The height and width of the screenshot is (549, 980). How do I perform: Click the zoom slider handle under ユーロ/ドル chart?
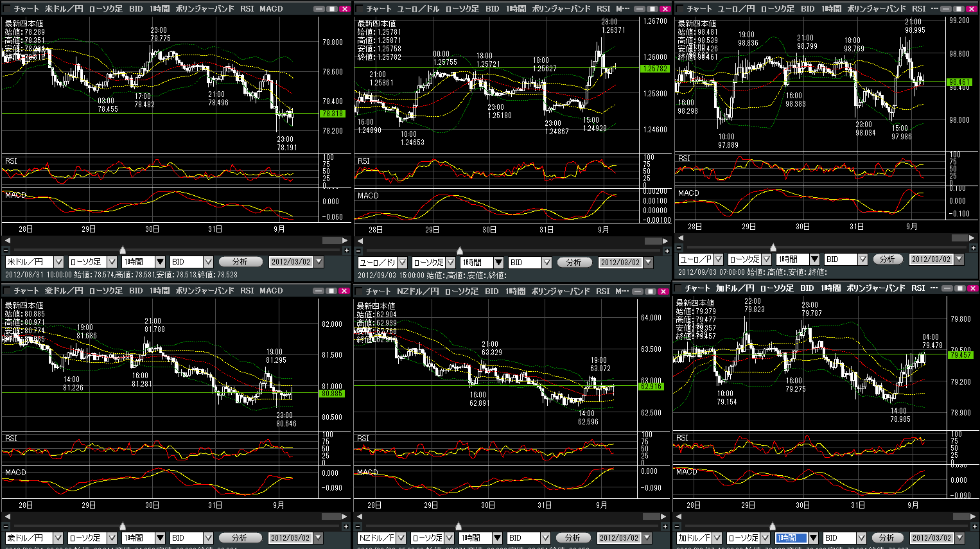(459, 250)
